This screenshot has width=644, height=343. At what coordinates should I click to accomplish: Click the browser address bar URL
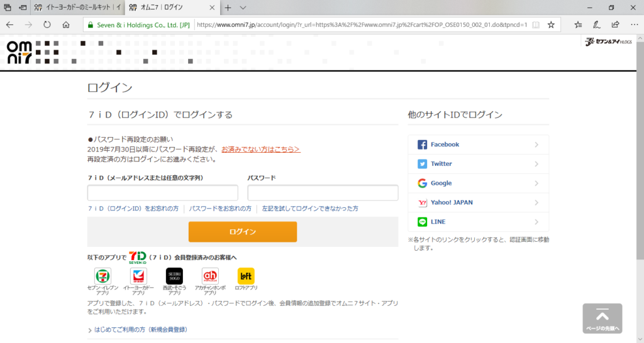362,24
